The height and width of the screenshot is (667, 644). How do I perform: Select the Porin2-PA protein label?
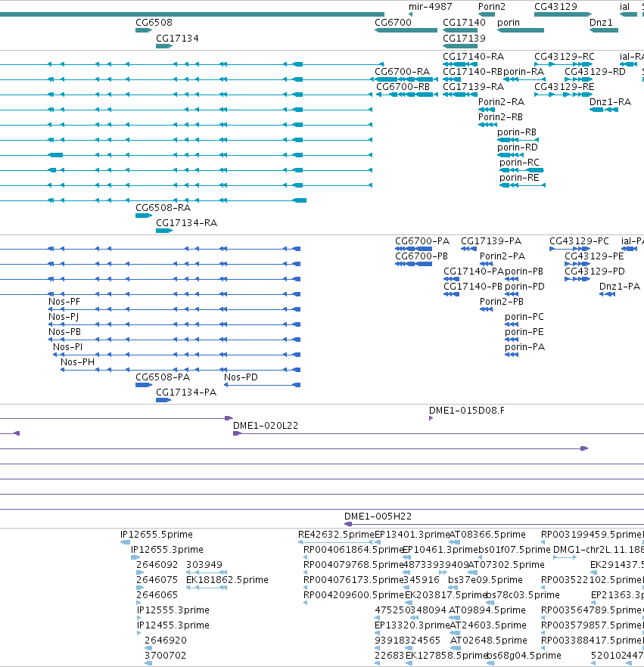(502, 256)
